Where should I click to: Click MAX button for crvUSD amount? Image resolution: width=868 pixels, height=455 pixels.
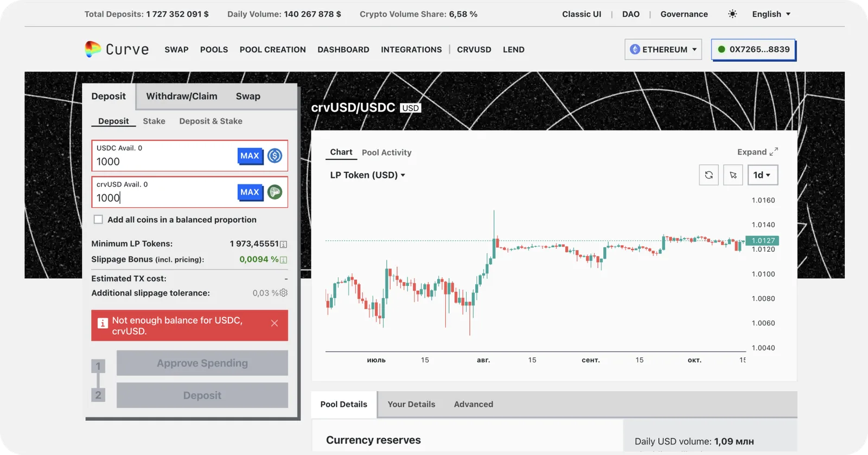click(x=250, y=192)
